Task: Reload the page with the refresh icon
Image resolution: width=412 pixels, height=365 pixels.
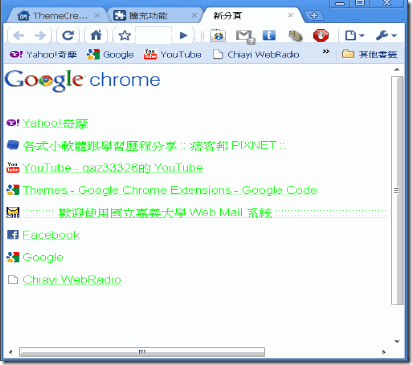Action: [68, 35]
